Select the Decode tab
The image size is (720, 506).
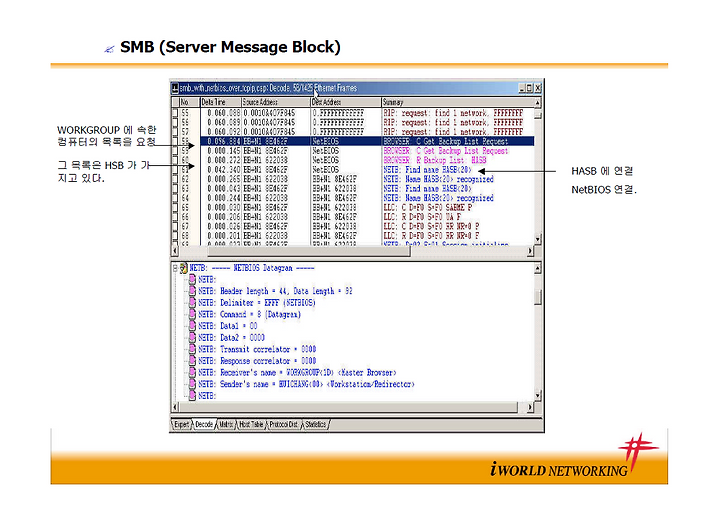(x=204, y=424)
